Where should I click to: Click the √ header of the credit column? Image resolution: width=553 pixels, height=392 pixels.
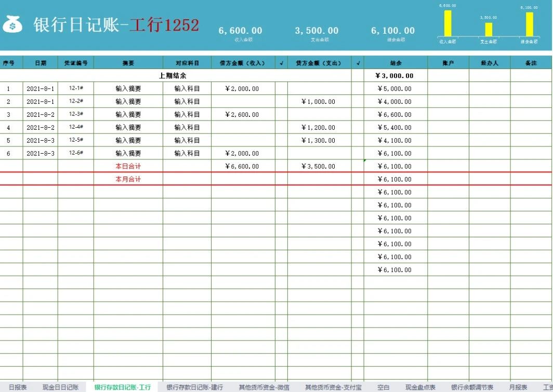(358, 62)
